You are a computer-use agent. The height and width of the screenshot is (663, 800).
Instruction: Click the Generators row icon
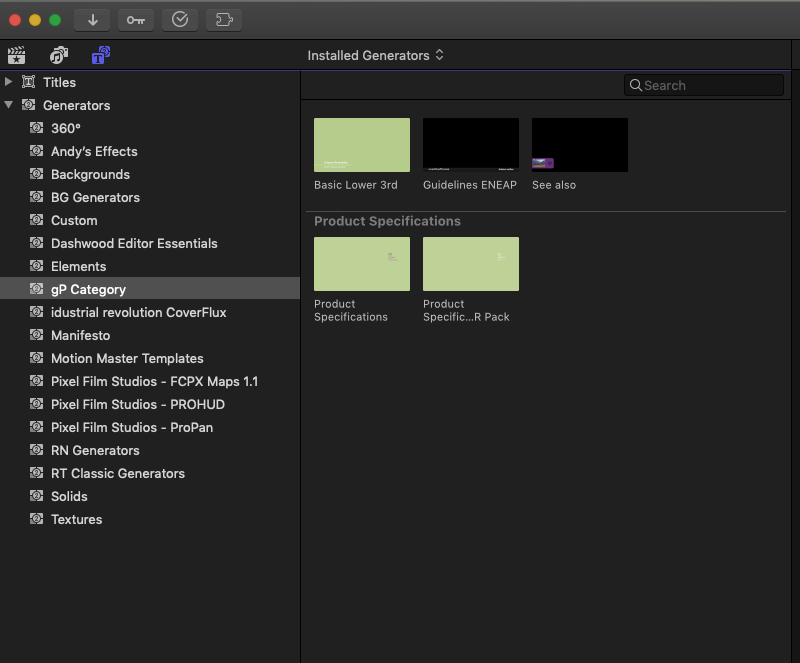[29, 105]
